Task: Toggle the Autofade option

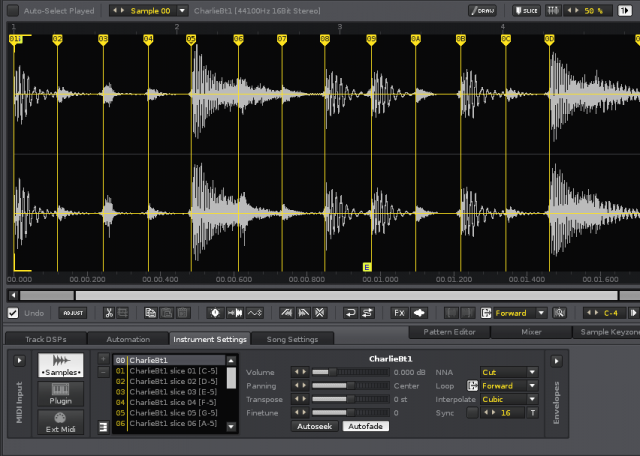Action: [365, 426]
